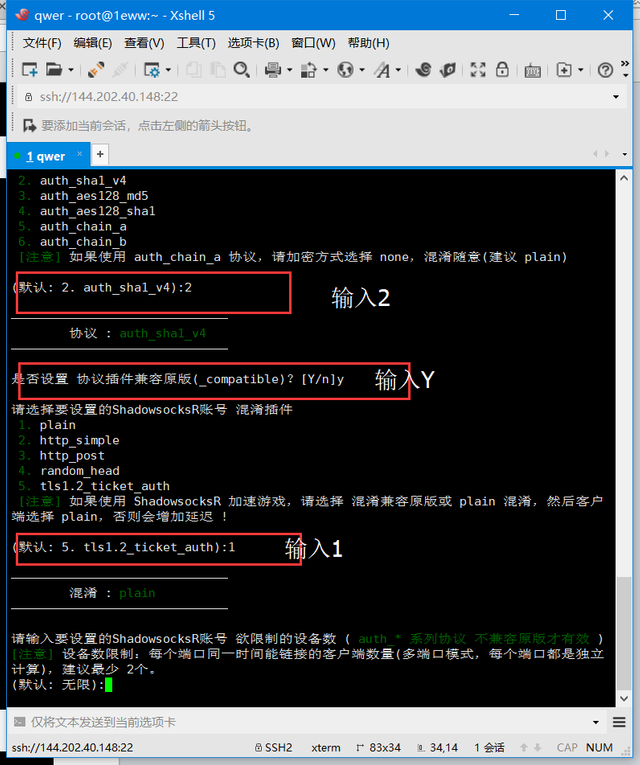The height and width of the screenshot is (765, 640).
Task: Select the 1 qwer session tab
Action: [45, 156]
